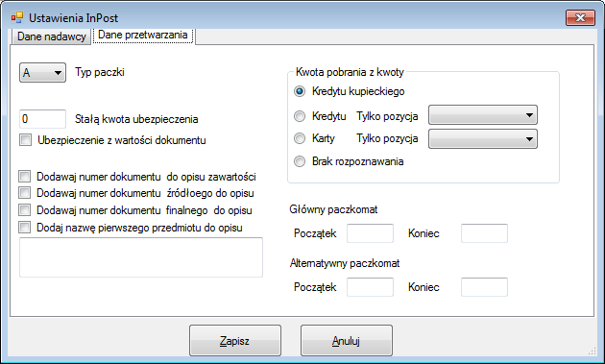
Task: Select the Karty radio option
Action: point(300,138)
